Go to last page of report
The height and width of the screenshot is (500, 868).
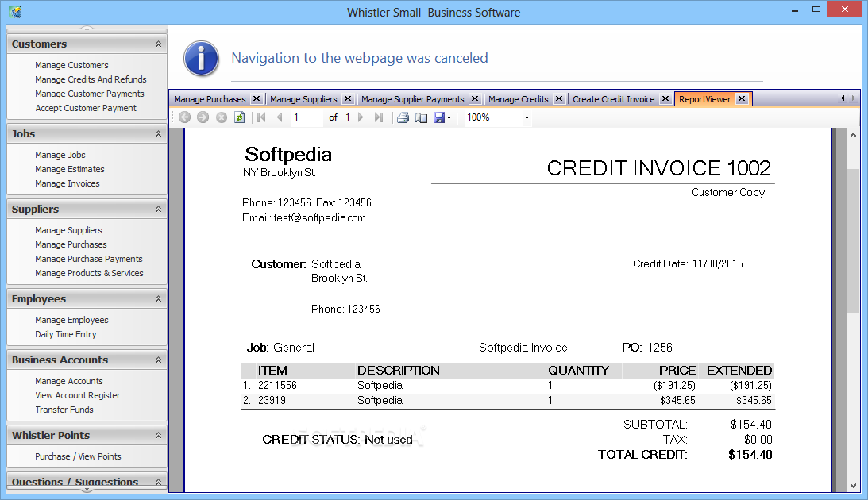coord(379,117)
